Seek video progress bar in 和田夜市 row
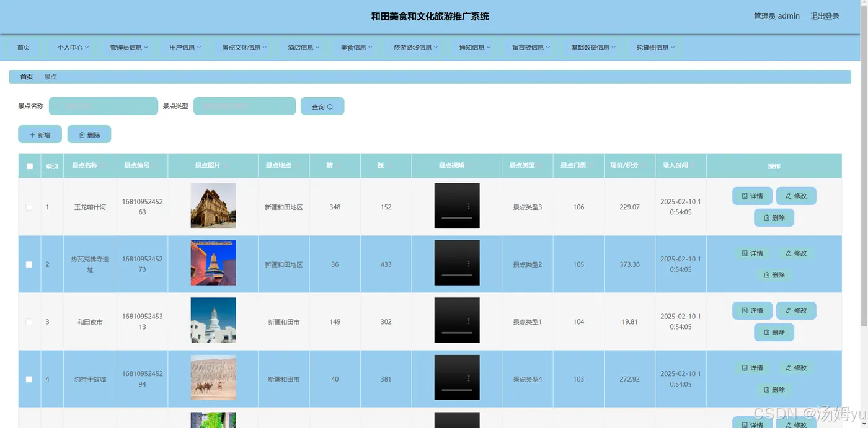868x428 pixels. point(457,333)
